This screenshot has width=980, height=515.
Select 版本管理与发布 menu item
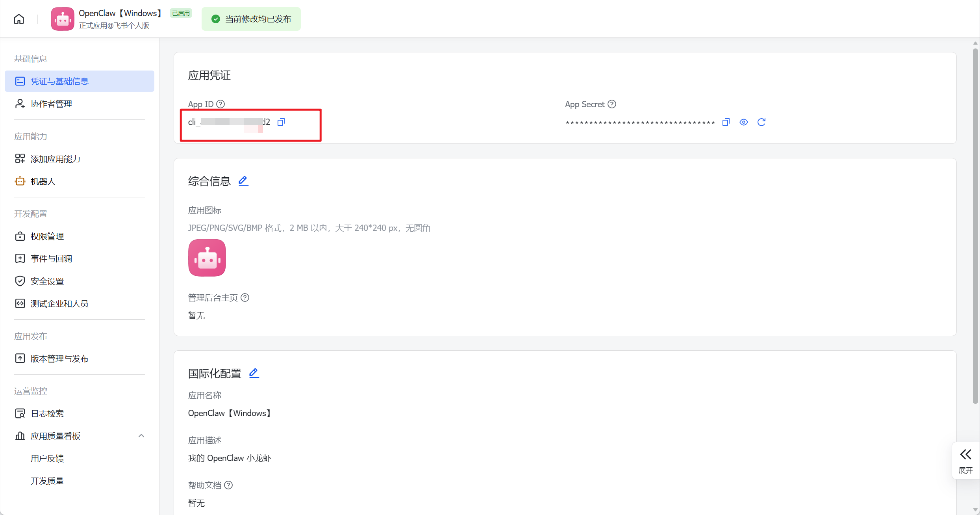59,359
